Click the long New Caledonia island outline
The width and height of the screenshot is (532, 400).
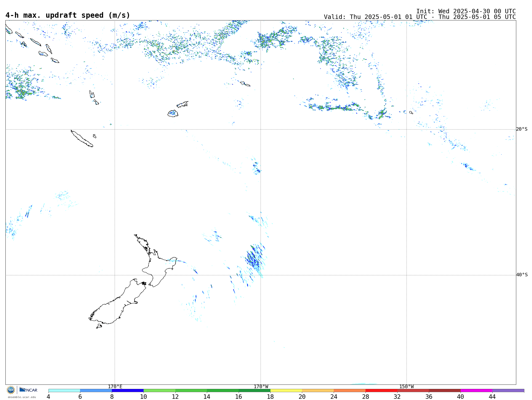82,139
